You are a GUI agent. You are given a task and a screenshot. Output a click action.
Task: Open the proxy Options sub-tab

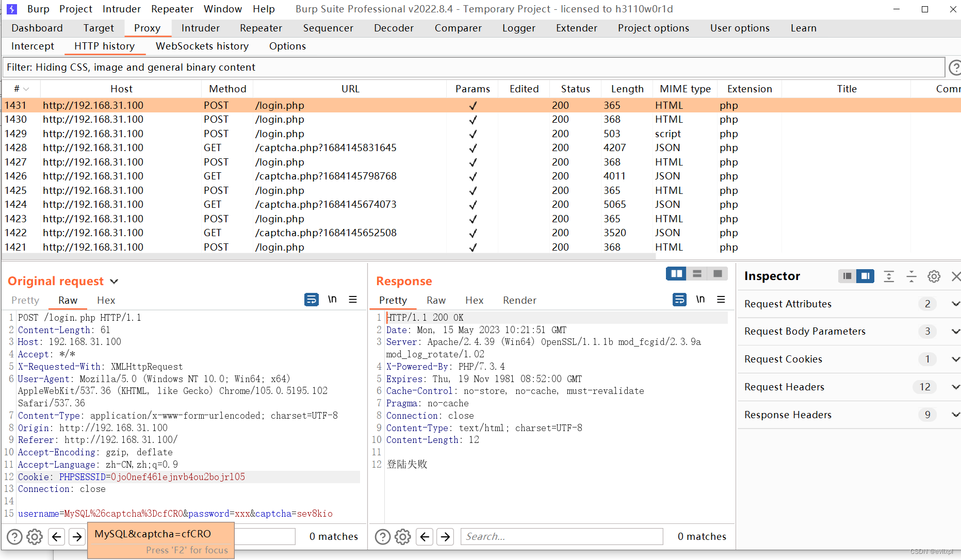coord(287,46)
